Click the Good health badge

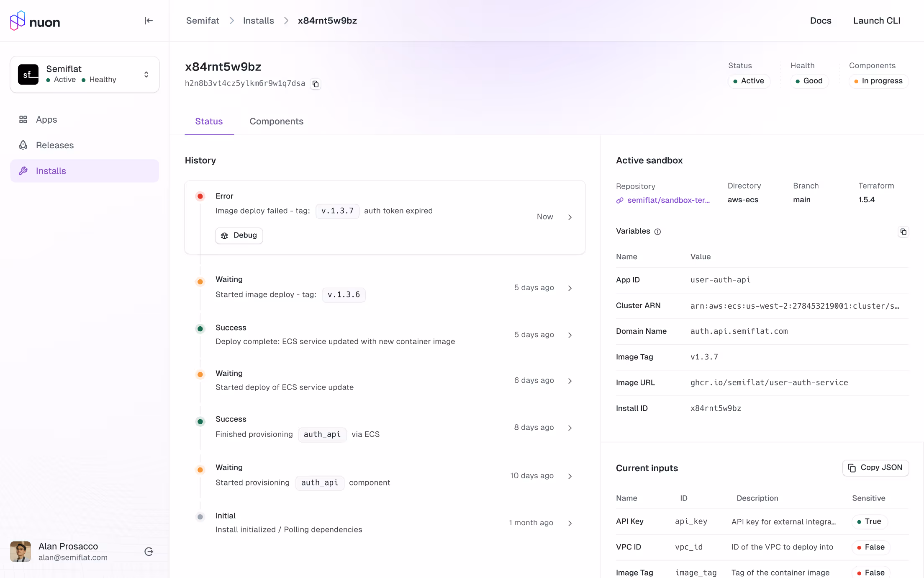[x=809, y=81]
